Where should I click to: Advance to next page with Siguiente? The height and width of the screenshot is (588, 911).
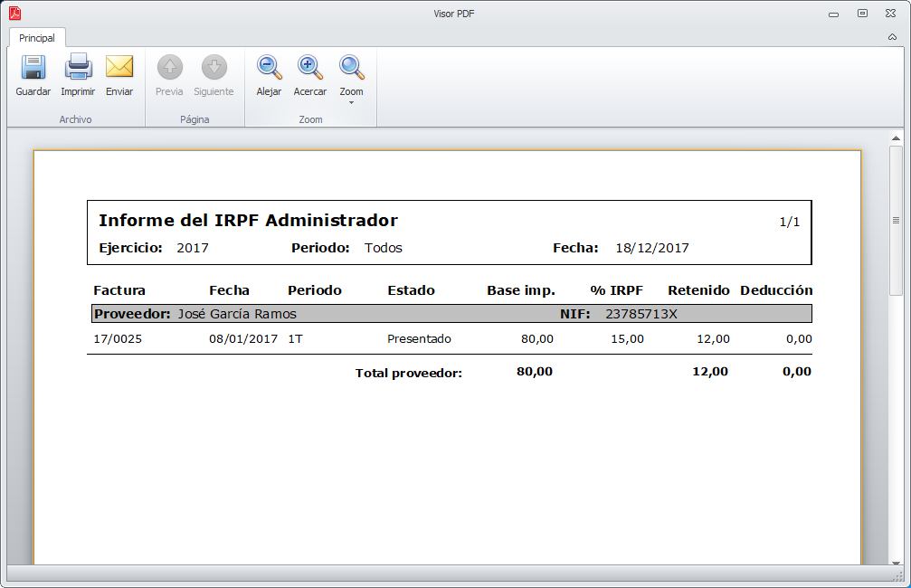214,75
